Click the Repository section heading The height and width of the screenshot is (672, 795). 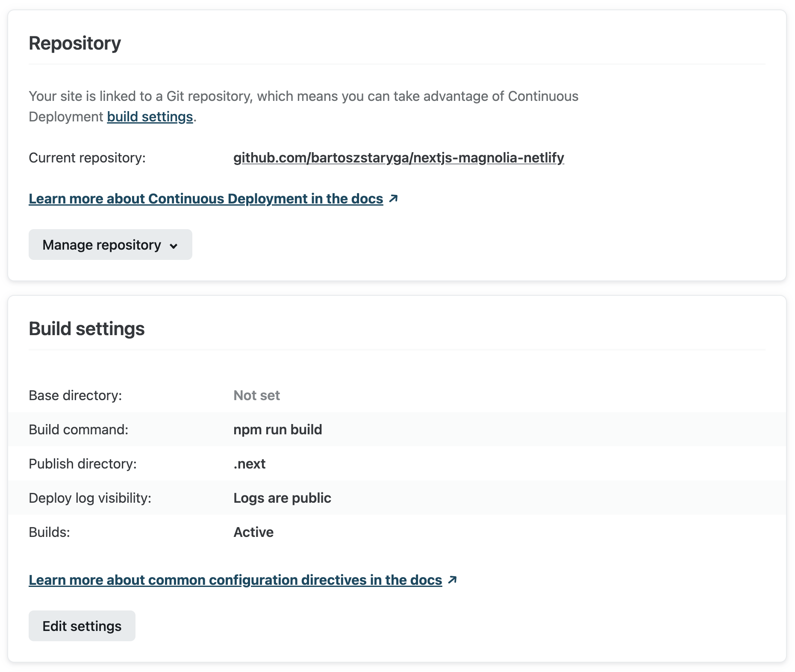pos(75,43)
